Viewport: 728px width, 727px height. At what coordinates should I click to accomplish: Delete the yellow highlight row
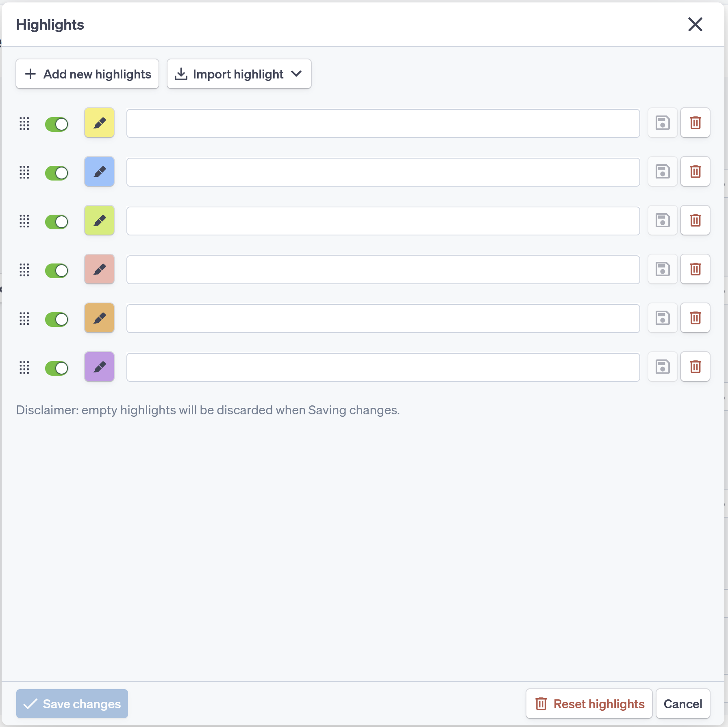tap(695, 123)
